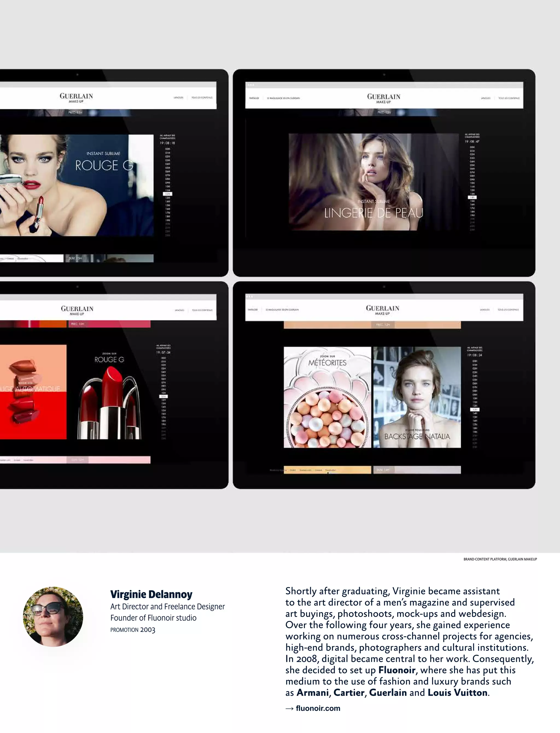Click Virginie Delannoy's round portrait photo

click(x=53, y=616)
